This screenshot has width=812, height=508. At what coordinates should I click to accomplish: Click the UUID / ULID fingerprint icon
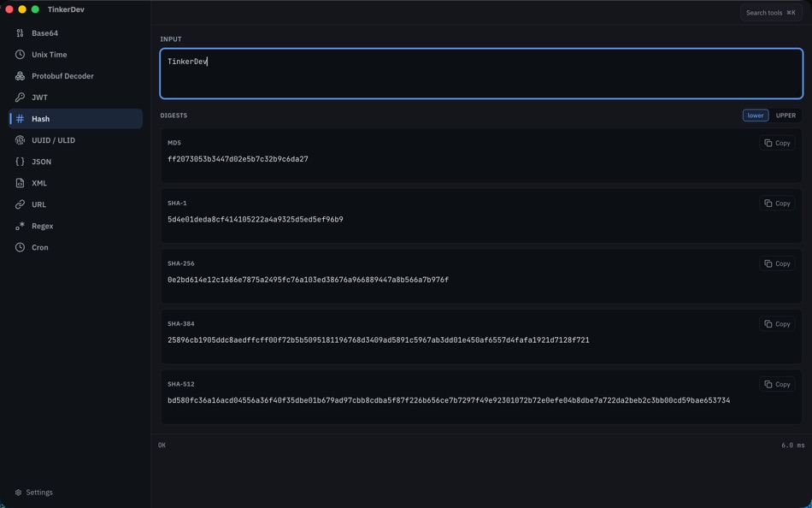coord(20,140)
